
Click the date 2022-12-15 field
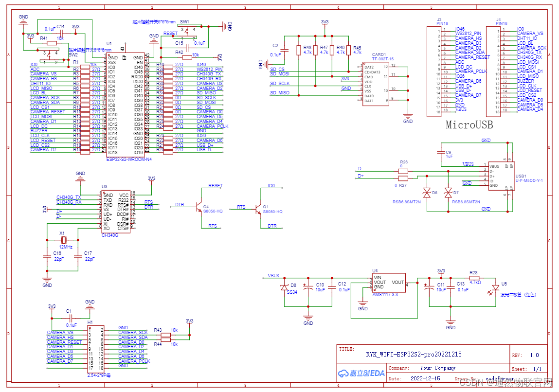[x=425, y=378]
